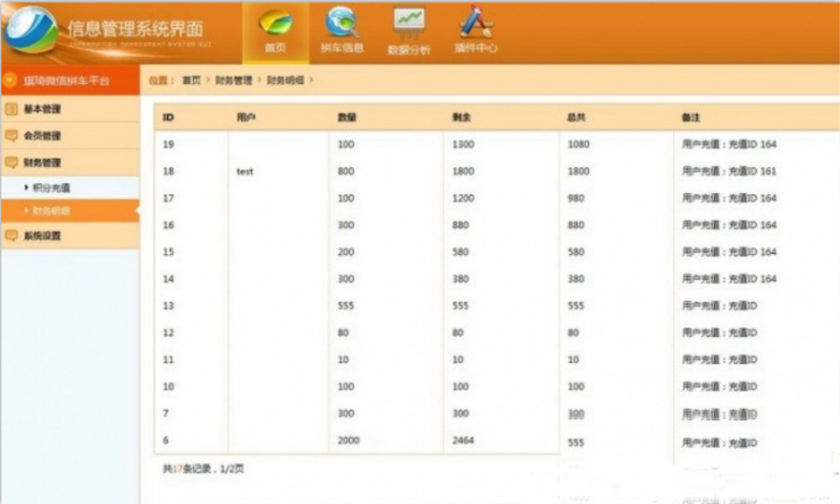Click the ID column header
Viewport: 840px width, 504px height.
(168, 118)
